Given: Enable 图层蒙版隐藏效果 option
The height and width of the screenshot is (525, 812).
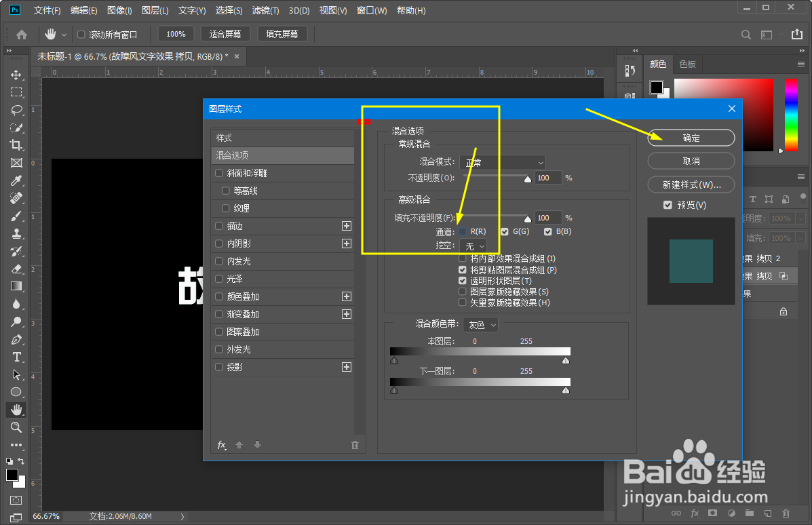Looking at the screenshot, I should (x=463, y=291).
